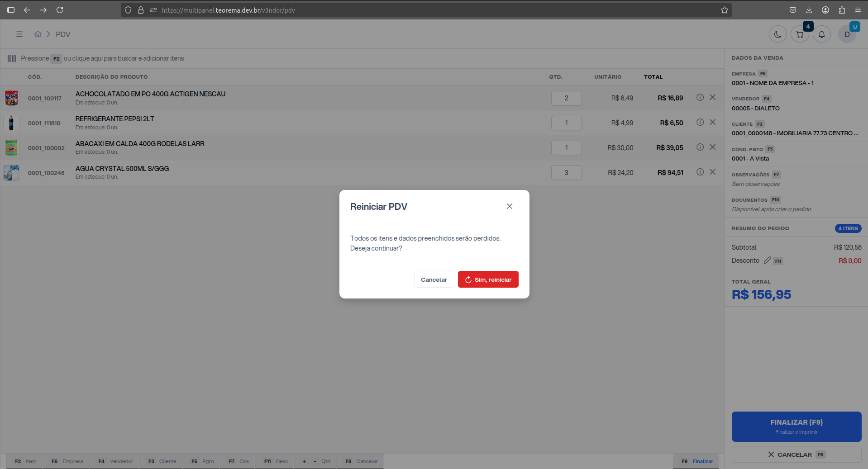The height and width of the screenshot is (469, 868).
Task: Click the browser URL address bar
Action: pyautogui.click(x=425, y=10)
